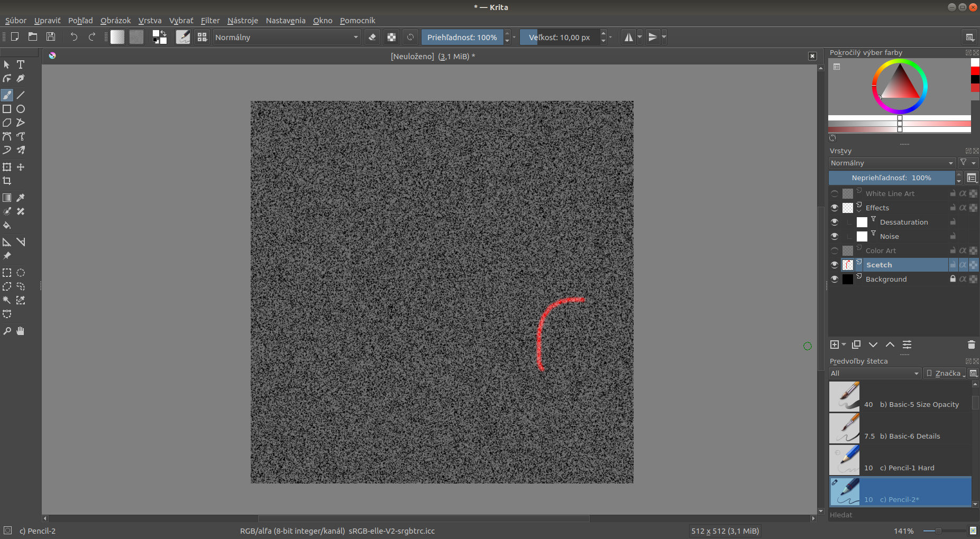
Task: Select the Text tool
Action: 21,64
